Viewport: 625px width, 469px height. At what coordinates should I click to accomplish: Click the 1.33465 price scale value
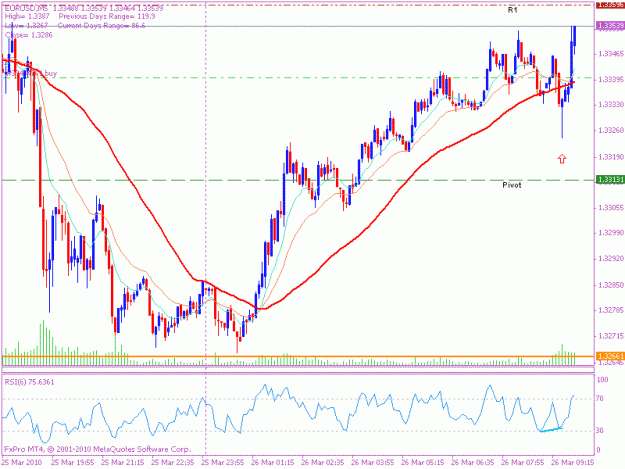pyautogui.click(x=611, y=53)
